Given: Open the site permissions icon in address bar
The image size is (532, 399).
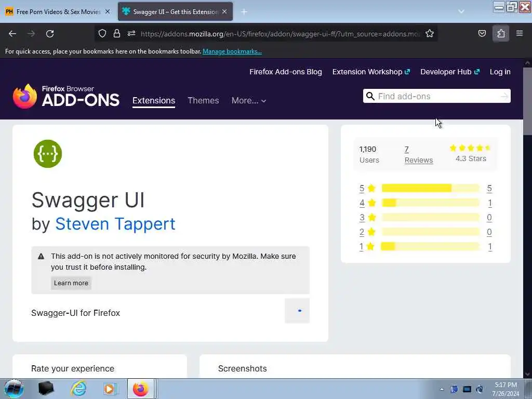Looking at the screenshot, I should coord(131,33).
